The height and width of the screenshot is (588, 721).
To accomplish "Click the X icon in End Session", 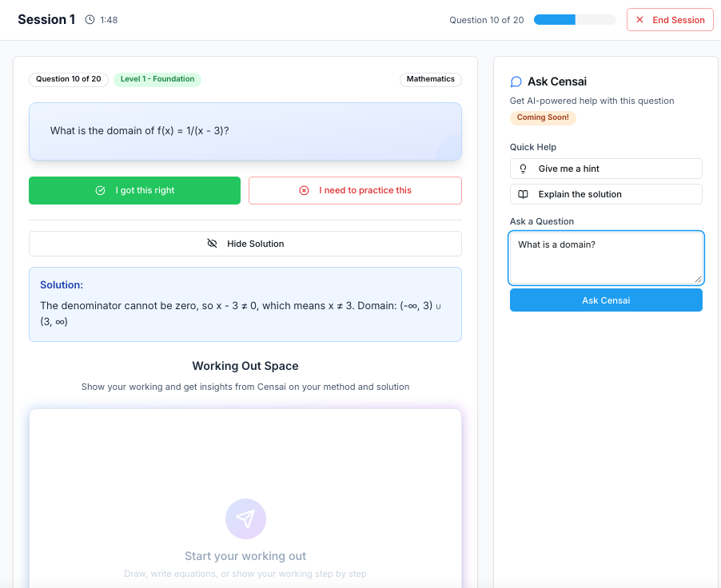I will click(639, 20).
